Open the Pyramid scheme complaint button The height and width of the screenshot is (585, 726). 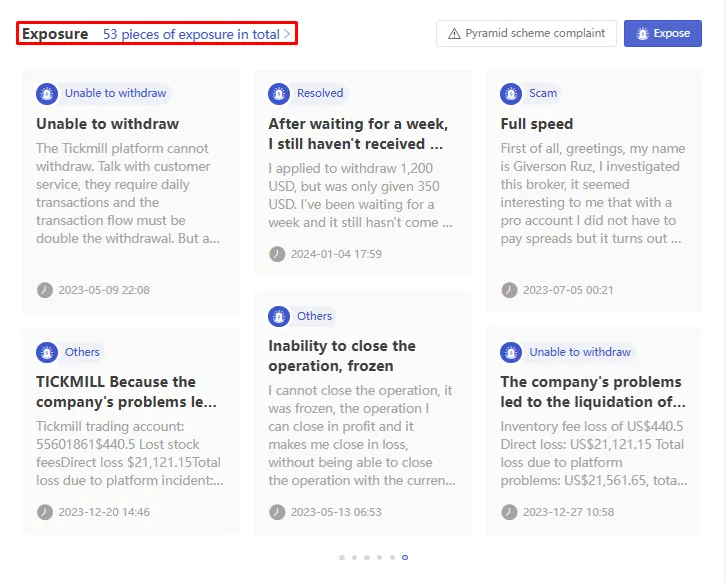coord(526,33)
